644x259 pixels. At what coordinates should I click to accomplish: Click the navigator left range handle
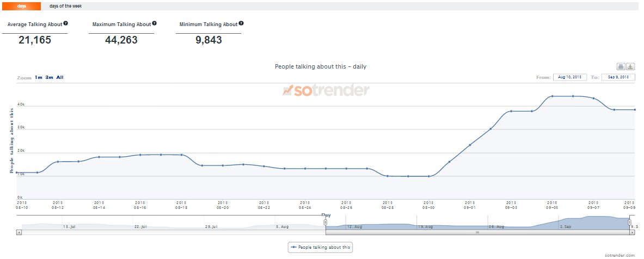[x=326, y=222]
